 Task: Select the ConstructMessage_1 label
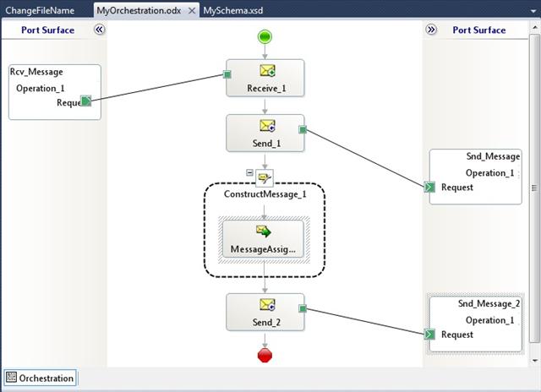coord(265,194)
